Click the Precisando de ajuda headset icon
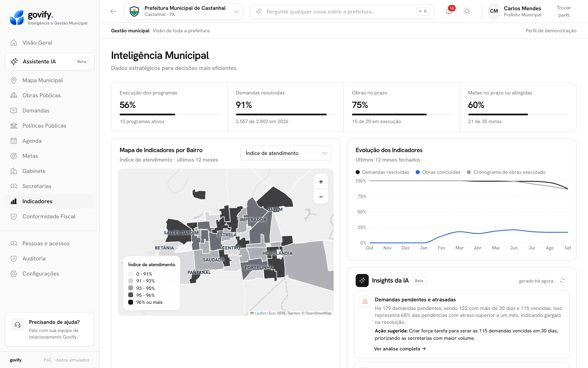The width and height of the screenshot is (588, 368). pyautogui.click(x=18, y=325)
